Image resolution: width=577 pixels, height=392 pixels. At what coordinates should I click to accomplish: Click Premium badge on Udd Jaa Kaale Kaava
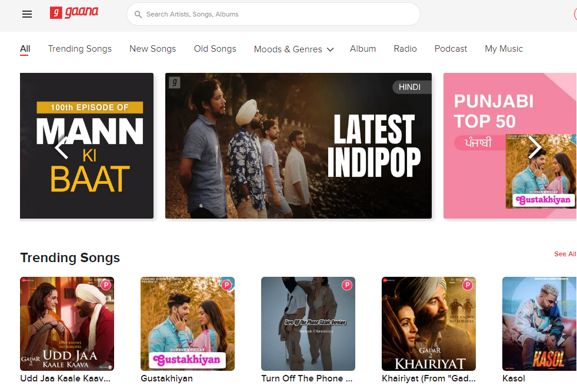106,285
